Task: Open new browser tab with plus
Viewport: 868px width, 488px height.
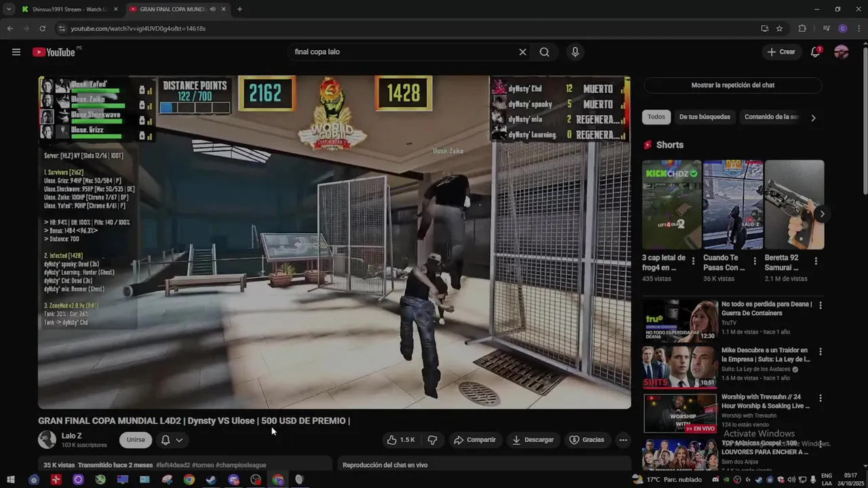Action: (239, 9)
